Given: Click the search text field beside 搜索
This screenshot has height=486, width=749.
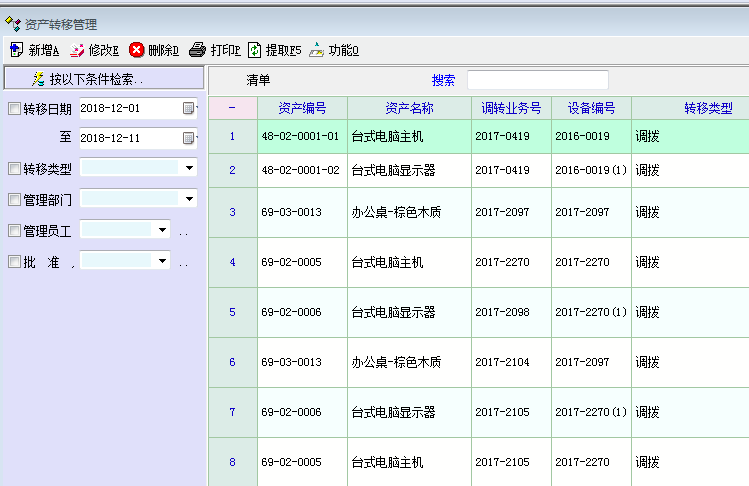Looking at the screenshot, I should [x=537, y=80].
